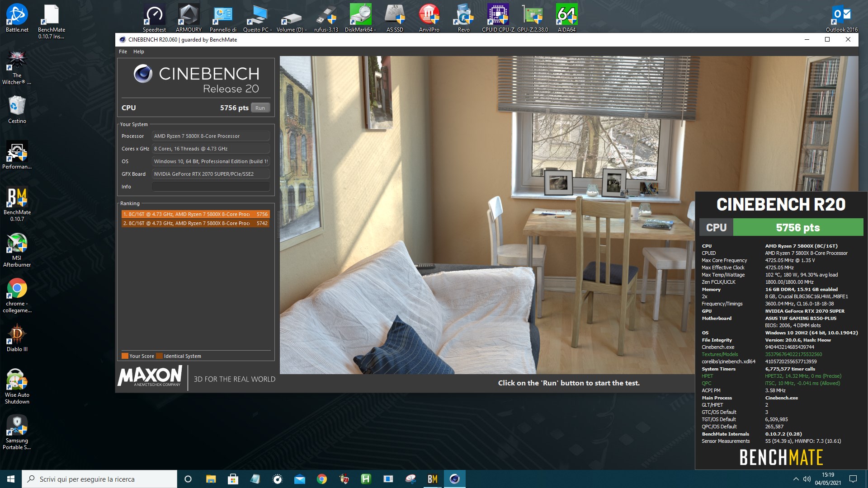Click the dark orange Identical System legend swatch
The image size is (868, 488).
pyautogui.click(x=159, y=356)
